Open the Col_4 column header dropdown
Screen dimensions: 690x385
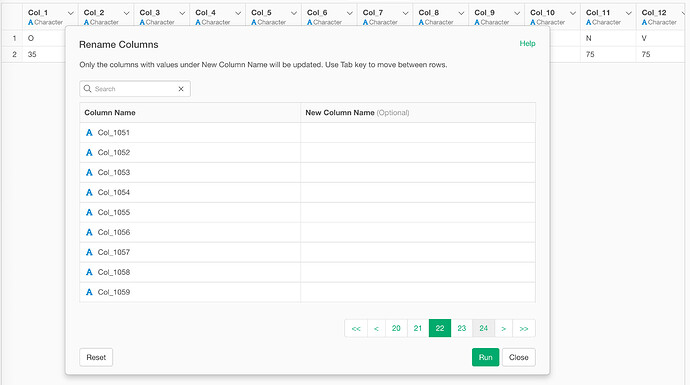pos(238,13)
